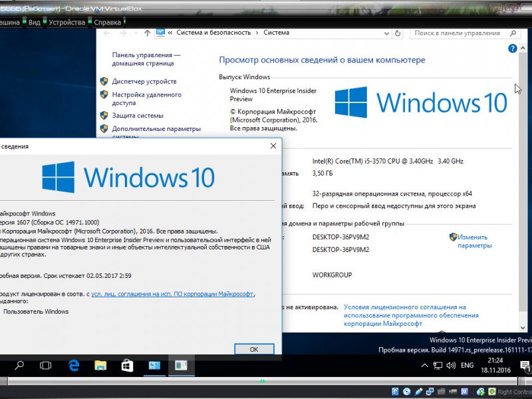The height and width of the screenshot is (399, 532).
Task: Show hidden tray icons chevron
Action: 424,365
